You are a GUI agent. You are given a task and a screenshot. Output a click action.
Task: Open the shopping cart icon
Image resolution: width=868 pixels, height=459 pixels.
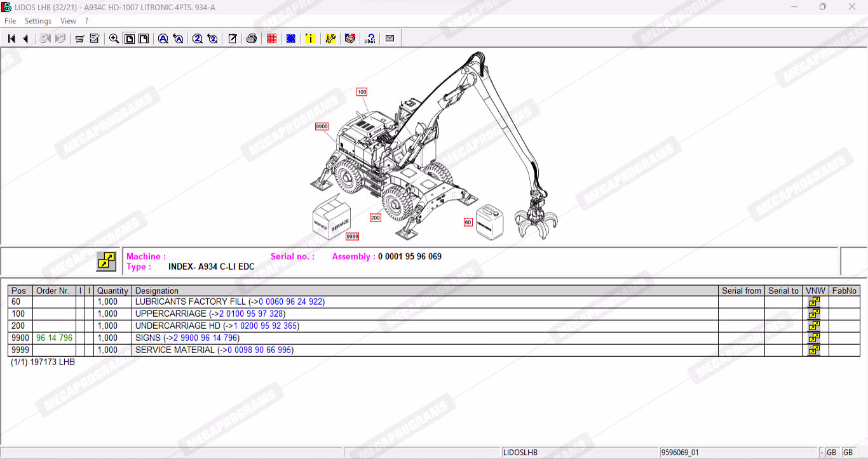79,39
